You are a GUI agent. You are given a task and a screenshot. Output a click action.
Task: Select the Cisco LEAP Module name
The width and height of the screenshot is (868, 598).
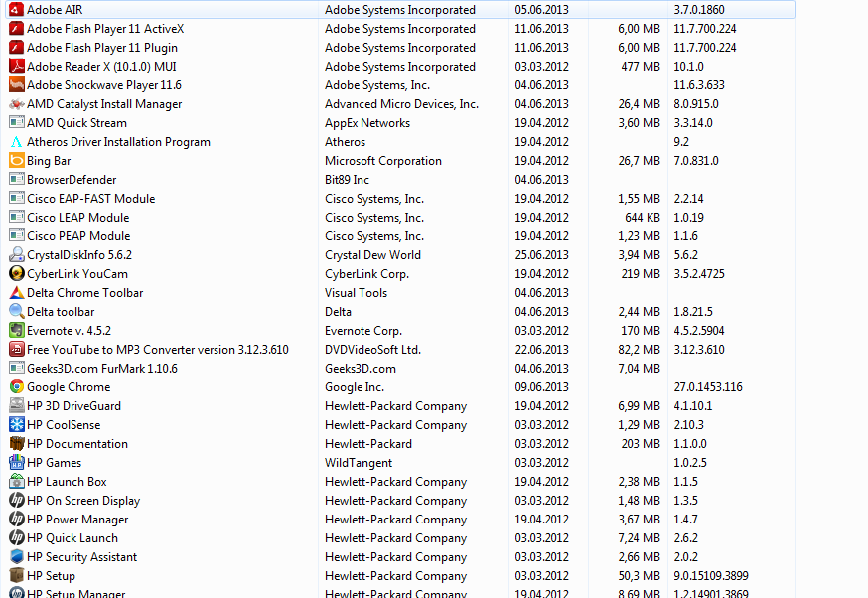coord(78,218)
